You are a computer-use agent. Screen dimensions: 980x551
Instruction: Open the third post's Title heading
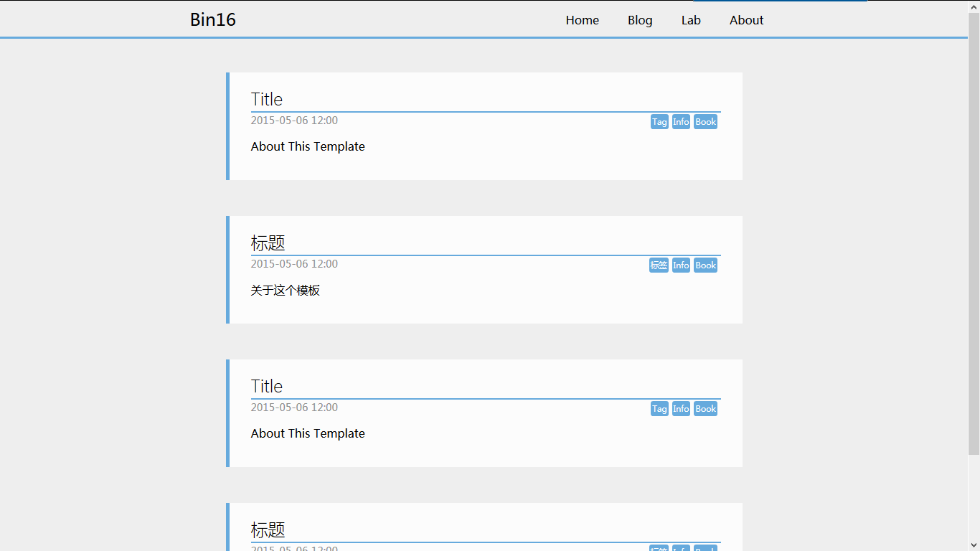[267, 386]
